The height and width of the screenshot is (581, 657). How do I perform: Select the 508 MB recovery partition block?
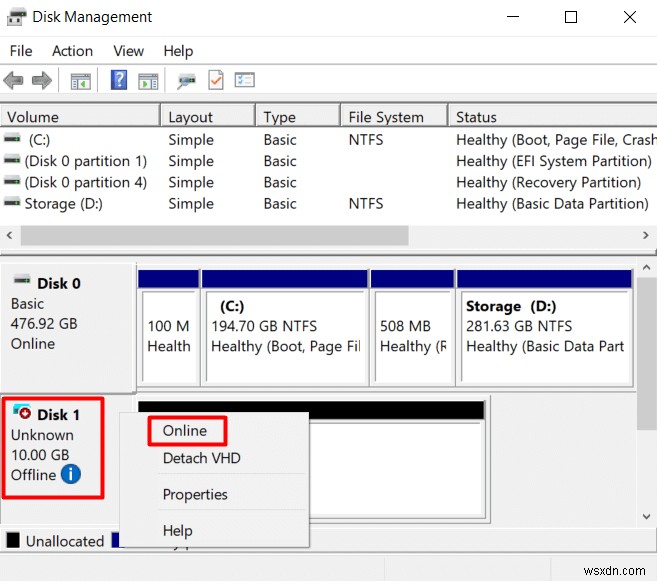pos(412,328)
